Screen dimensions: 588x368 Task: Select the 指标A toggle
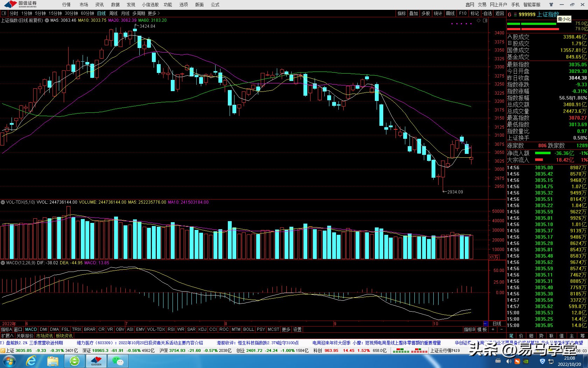pos(6,329)
